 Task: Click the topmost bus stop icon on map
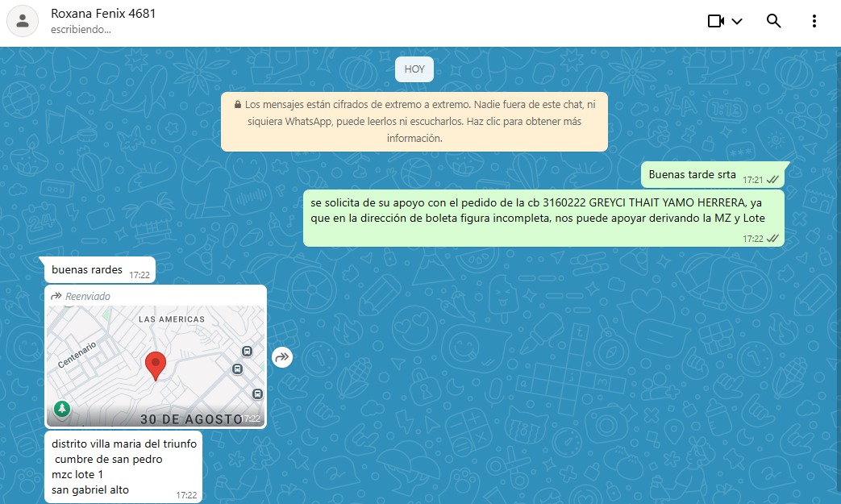247,352
